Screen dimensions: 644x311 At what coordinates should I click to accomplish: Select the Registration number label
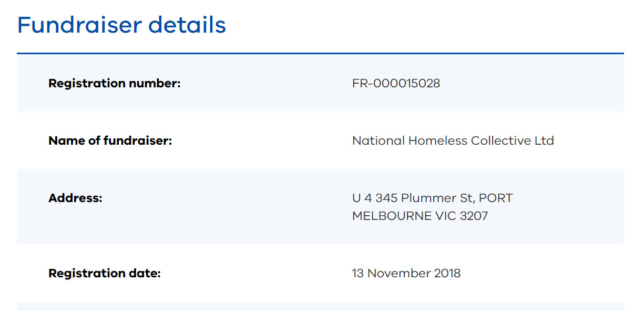click(114, 83)
